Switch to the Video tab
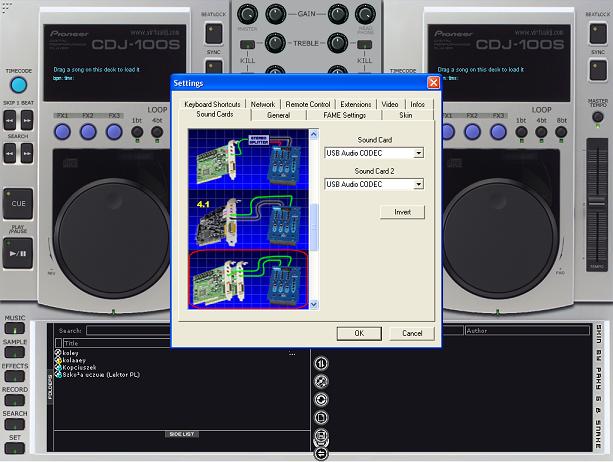 [x=390, y=104]
